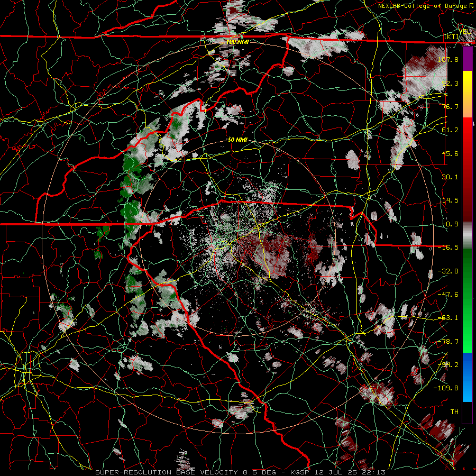Screen dimensions: 476x476
Task: Select the 61.2 scale value
Action: click(x=450, y=130)
